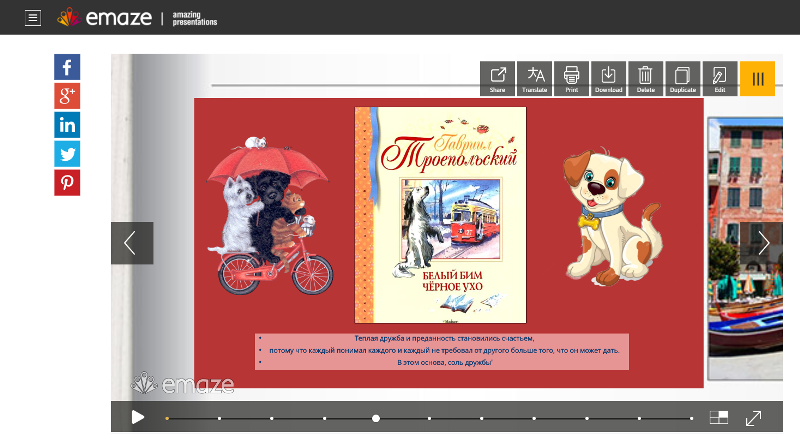
Task: Open the hamburger menu in the header
Action: [33, 18]
